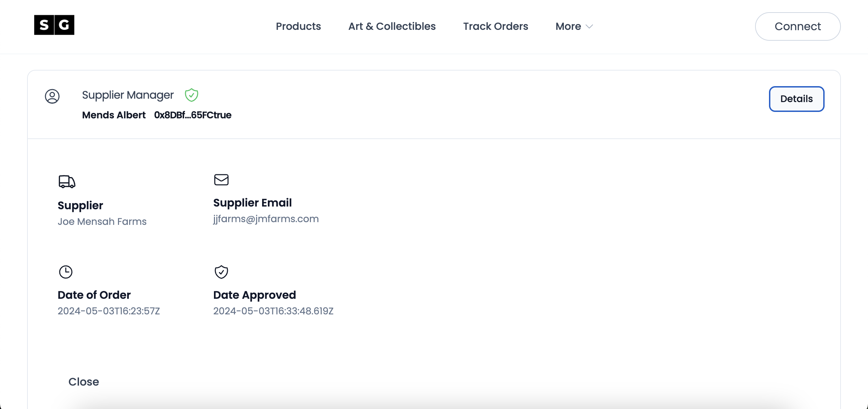Go to Art & Collectibles

point(392,26)
